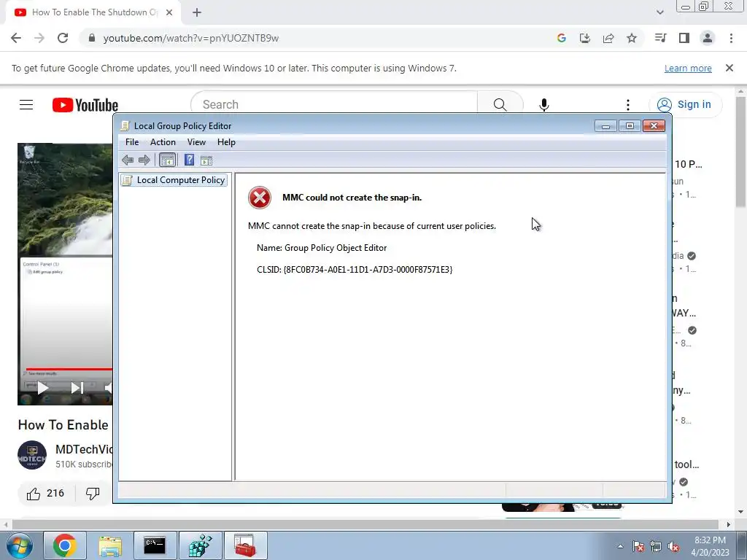This screenshot has width=747, height=560.
Task: Click the page vertical scrollbar thumb
Action: click(740, 152)
